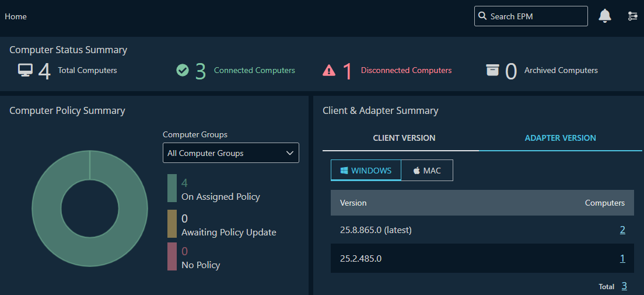The width and height of the screenshot is (644, 295).
Task: Switch to the CLIENT VERSION tab
Action: tap(404, 138)
